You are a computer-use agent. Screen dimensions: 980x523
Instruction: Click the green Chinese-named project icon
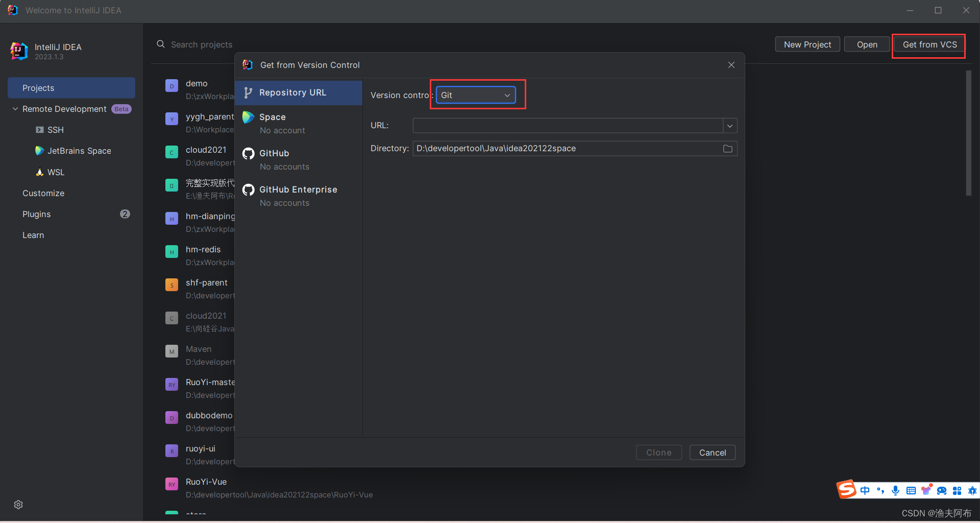coord(171,185)
